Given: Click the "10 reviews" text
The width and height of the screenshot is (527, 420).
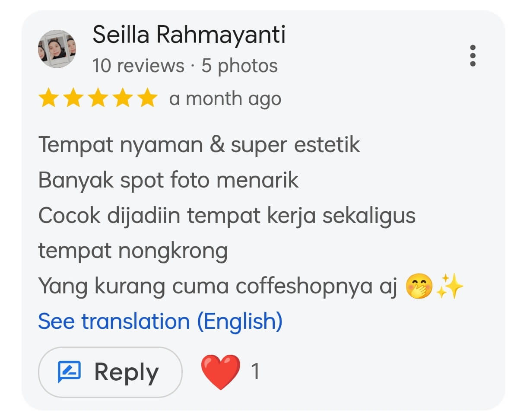Looking at the screenshot, I should (x=138, y=66).
